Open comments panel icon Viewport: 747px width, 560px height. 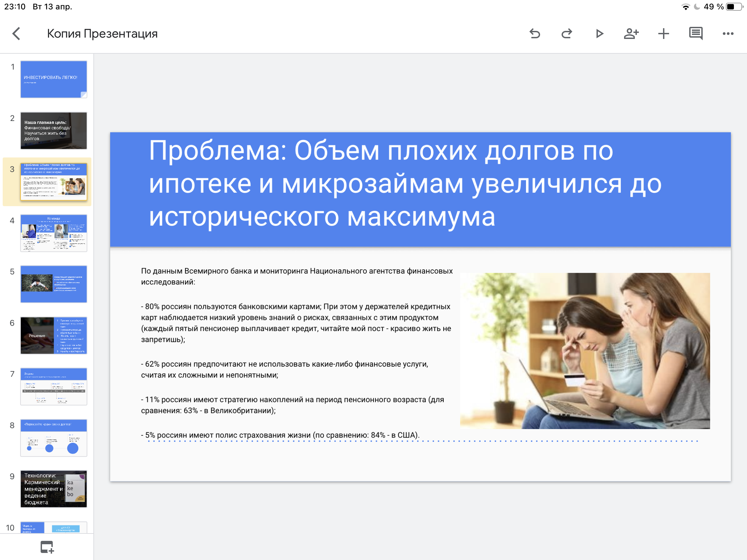click(x=696, y=34)
